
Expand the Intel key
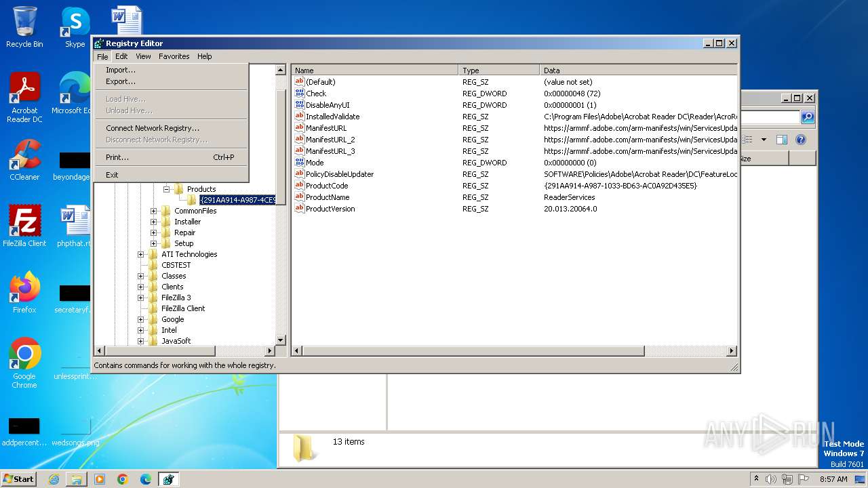coord(140,330)
